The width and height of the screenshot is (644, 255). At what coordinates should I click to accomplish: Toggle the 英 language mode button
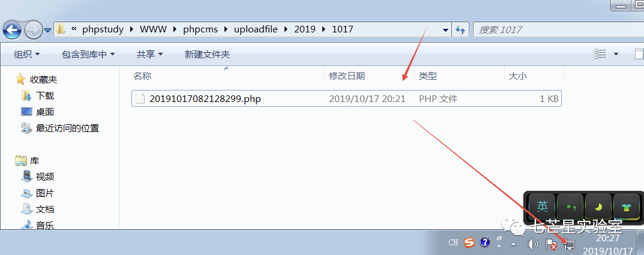pyautogui.click(x=543, y=206)
